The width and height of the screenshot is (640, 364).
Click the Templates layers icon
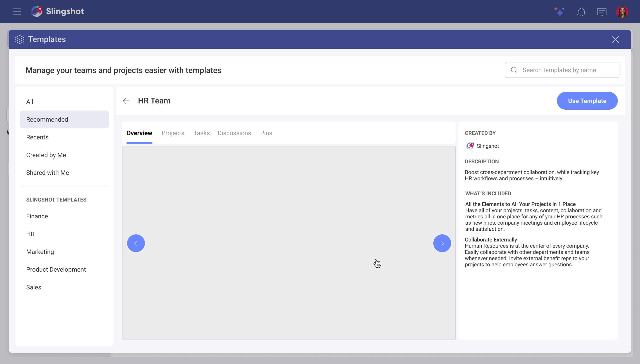20,39
